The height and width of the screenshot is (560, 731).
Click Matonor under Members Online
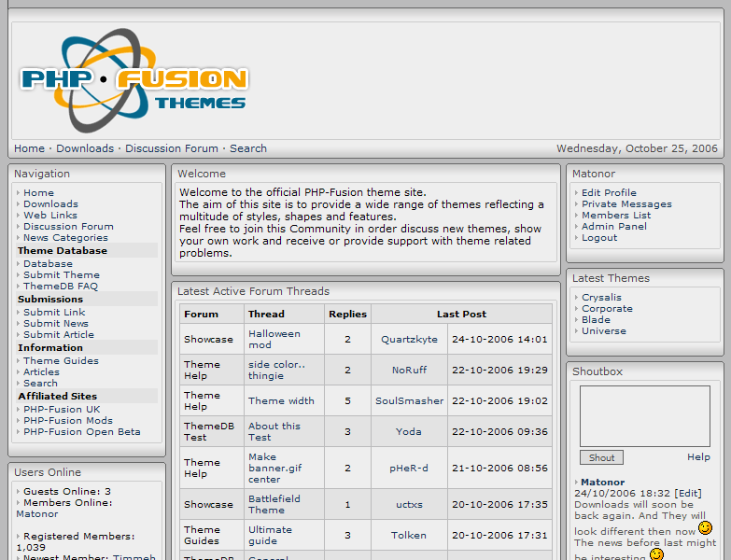pyautogui.click(x=37, y=514)
